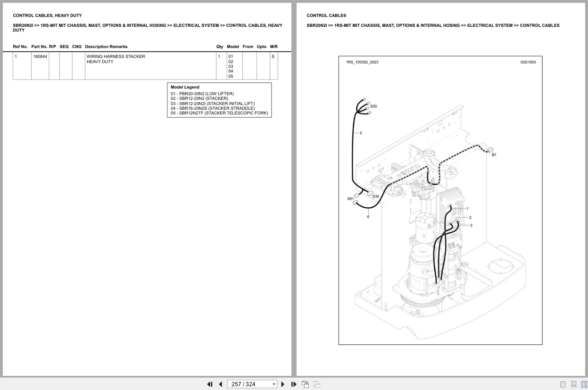Image resolution: width=588 pixels, height=390 pixels.
Task: Click diagram label 1RS_100302_2023
Action: pyautogui.click(x=362, y=62)
